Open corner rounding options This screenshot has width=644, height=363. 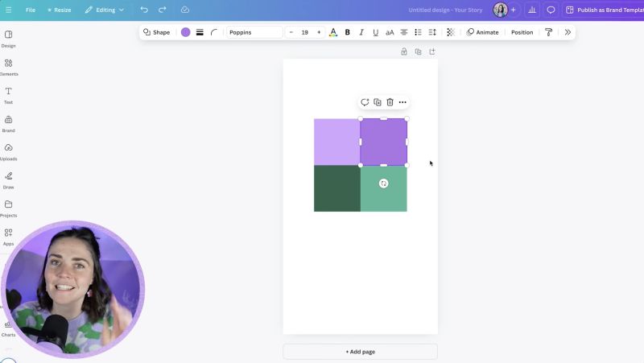[x=213, y=32]
